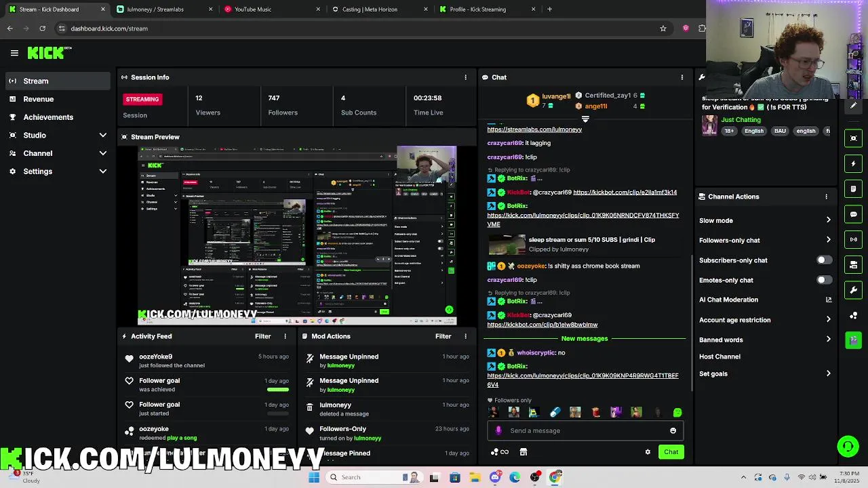Viewport: 868px width, 488px height.
Task: Click the green Chat send button
Action: [x=671, y=452]
